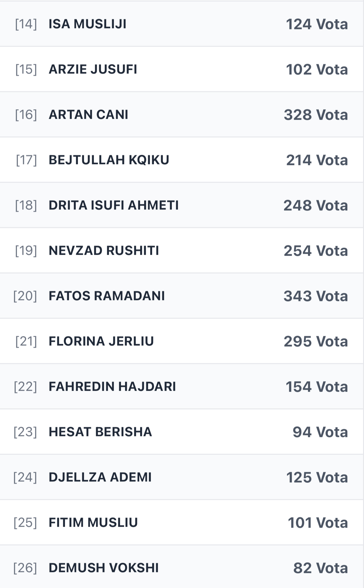Choose Nevzad Rushiti in the list

[x=104, y=251]
